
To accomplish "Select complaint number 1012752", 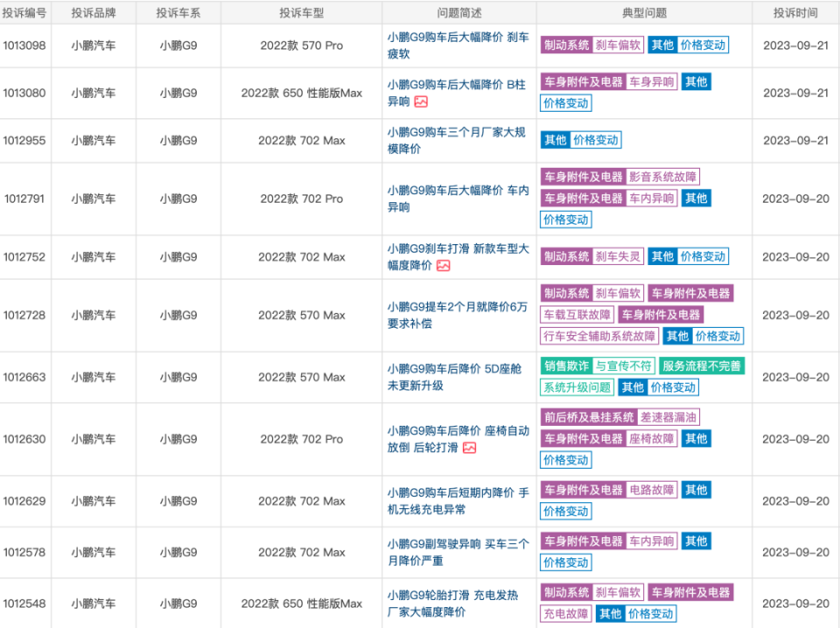I will point(24,257).
